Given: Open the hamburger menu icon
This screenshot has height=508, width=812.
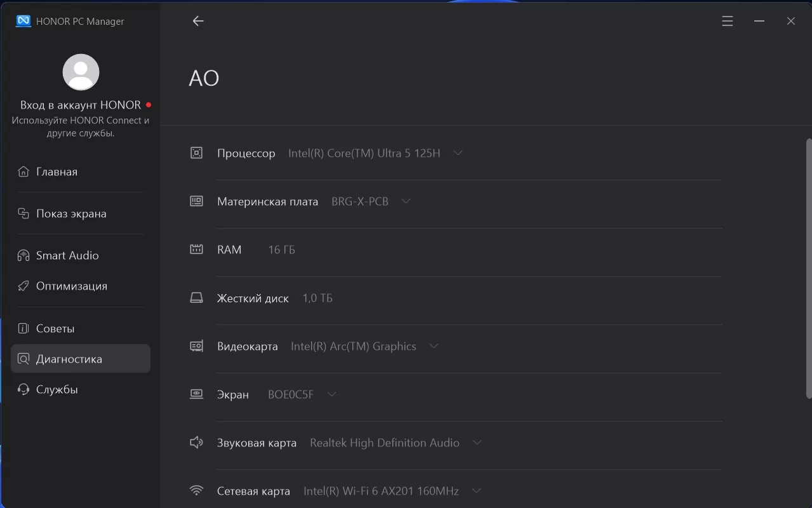Looking at the screenshot, I should click(x=728, y=21).
